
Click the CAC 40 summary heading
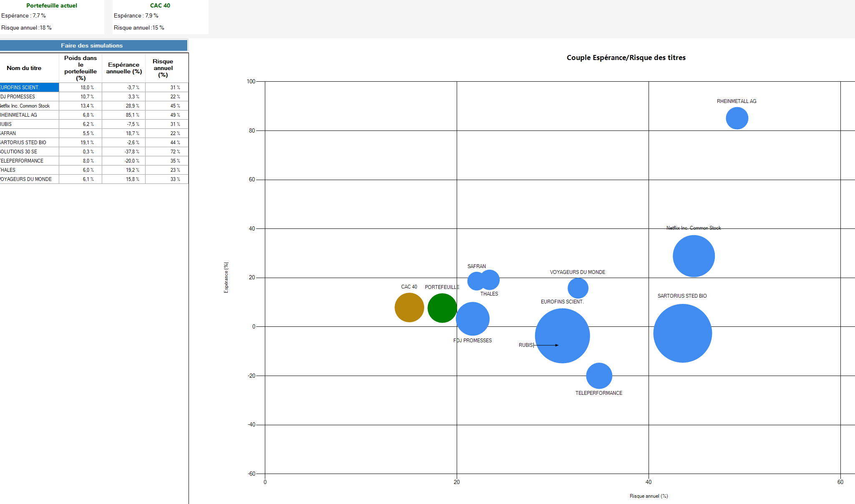click(160, 5)
